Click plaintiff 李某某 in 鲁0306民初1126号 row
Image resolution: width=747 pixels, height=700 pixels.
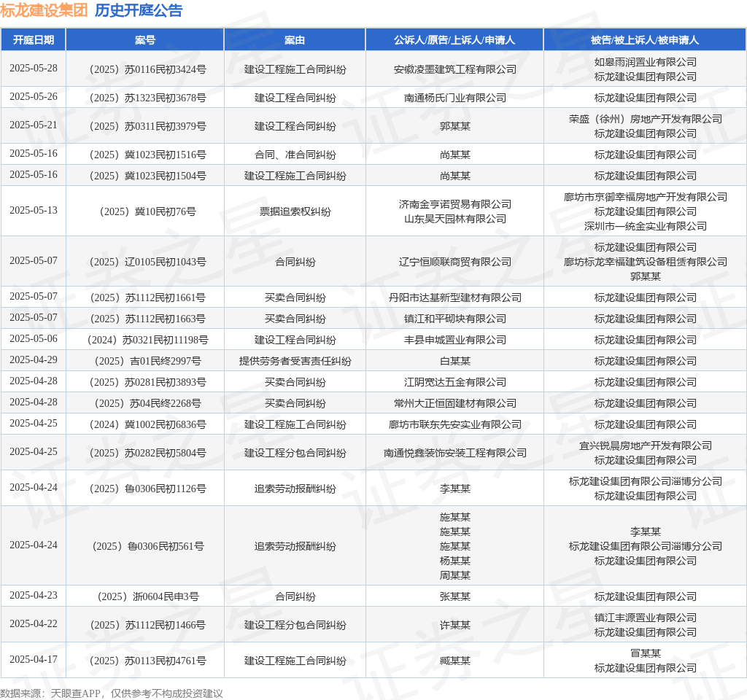click(x=455, y=489)
